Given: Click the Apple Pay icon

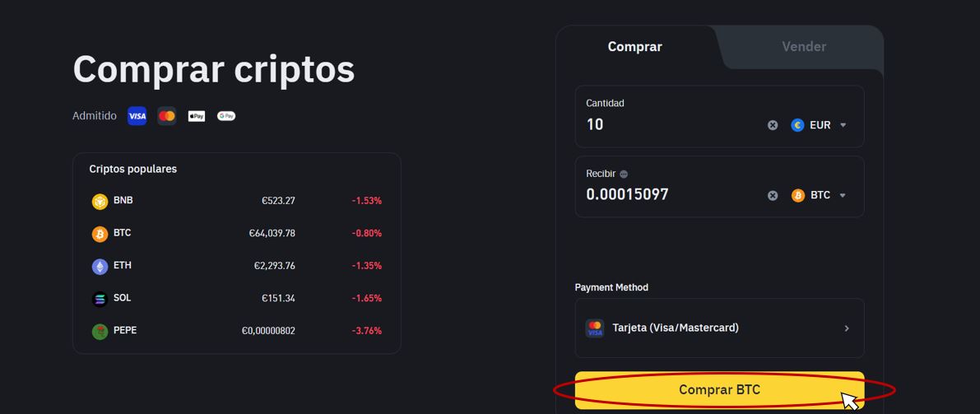Looking at the screenshot, I should (x=196, y=116).
